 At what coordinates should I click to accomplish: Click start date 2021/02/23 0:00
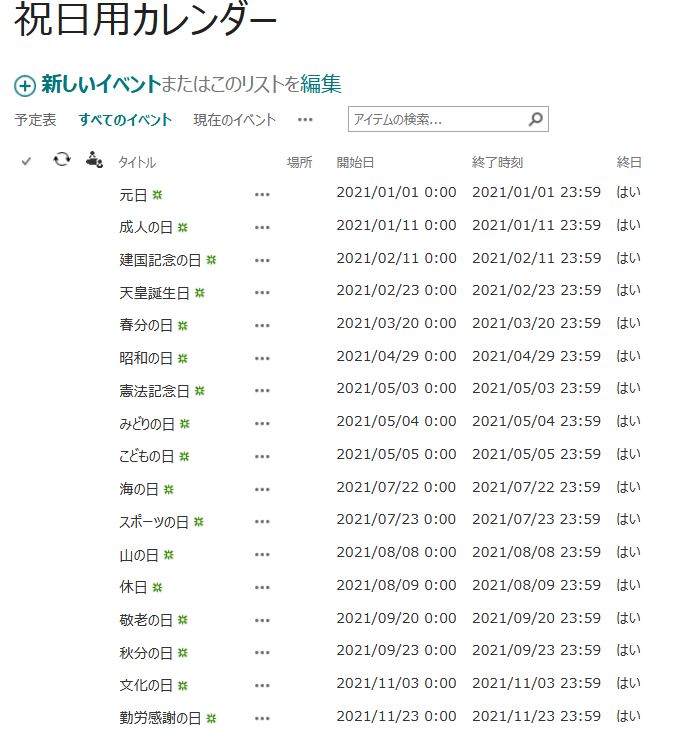396,291
